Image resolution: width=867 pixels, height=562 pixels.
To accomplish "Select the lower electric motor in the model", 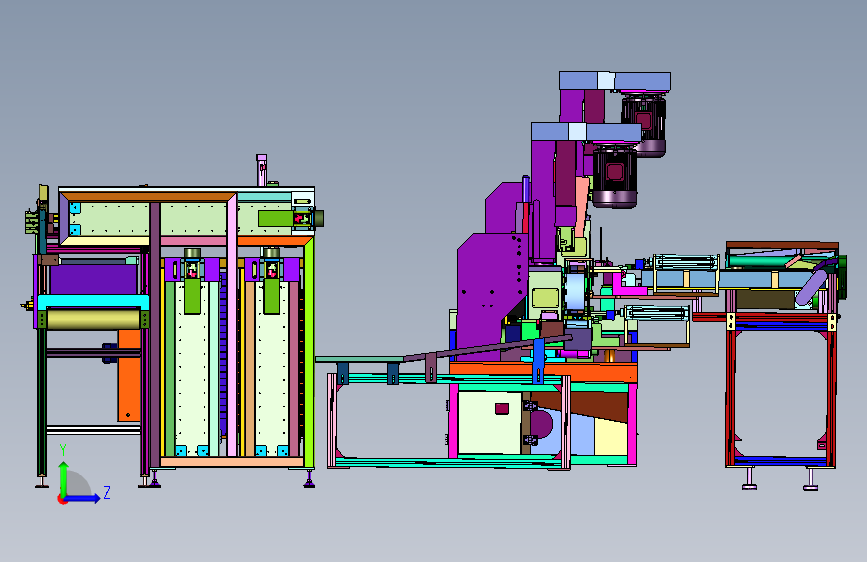I will pyautogui.click(x=614, y=175).
